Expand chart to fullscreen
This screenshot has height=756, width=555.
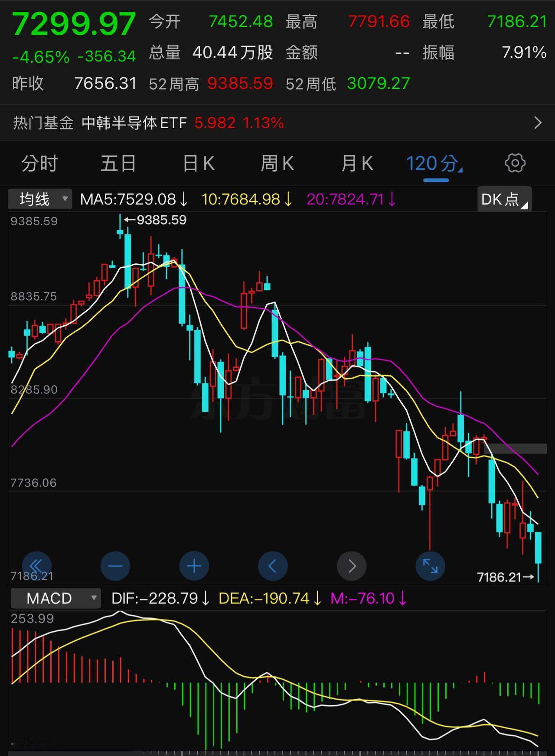coord(430,566)
